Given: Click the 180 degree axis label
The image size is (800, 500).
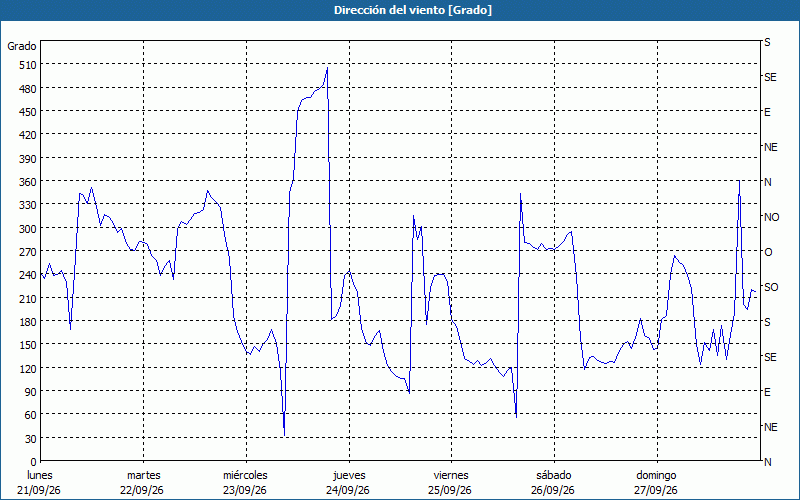Looking at the screenshot, I should pos(28,322).
